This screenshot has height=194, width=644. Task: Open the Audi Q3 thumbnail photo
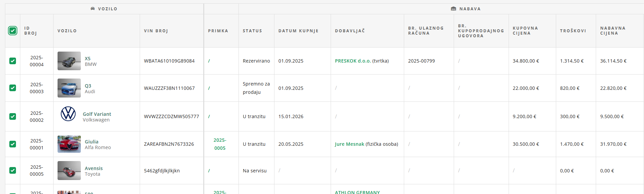69,88
